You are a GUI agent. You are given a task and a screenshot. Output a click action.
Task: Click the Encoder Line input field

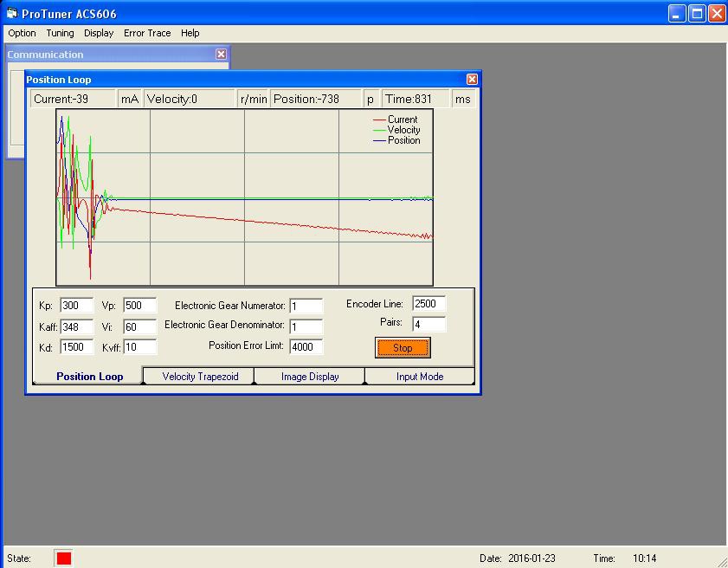(428, 304)
